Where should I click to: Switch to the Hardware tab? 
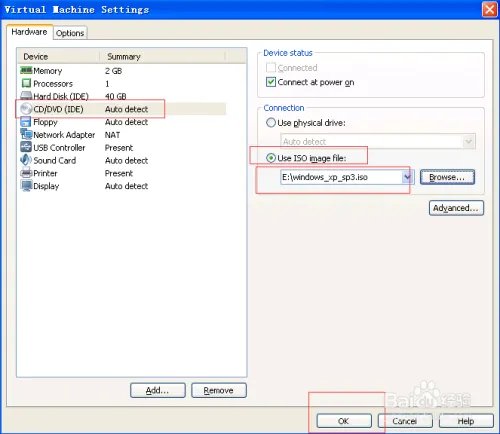[29, 32]
